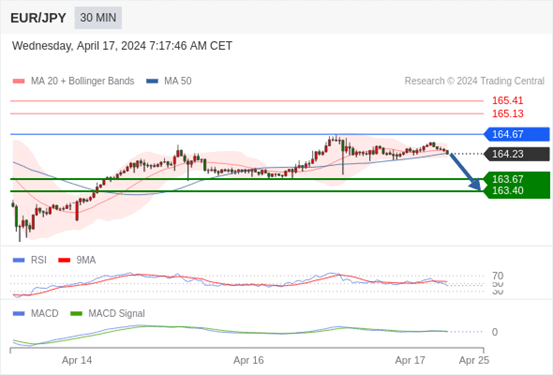The height and width of the screenshot is (375, 553).
Task: Click the 163.67 green support label
Action: pyautogui.click(x=508, y=179)
